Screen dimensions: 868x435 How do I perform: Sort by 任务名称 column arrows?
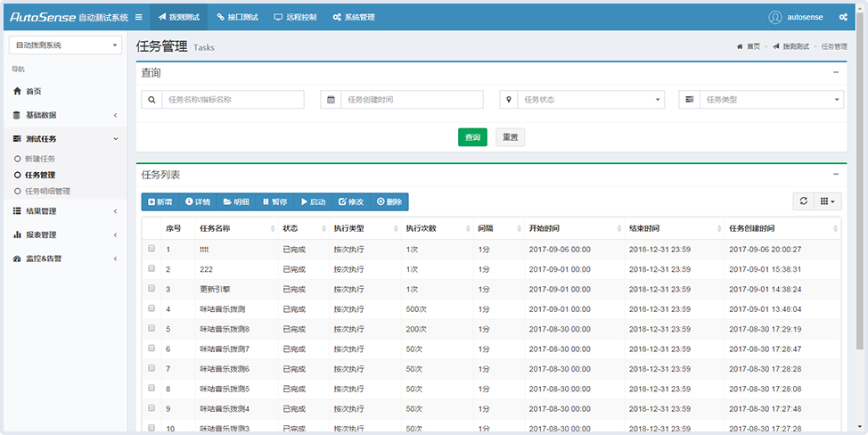coord(273,228)
